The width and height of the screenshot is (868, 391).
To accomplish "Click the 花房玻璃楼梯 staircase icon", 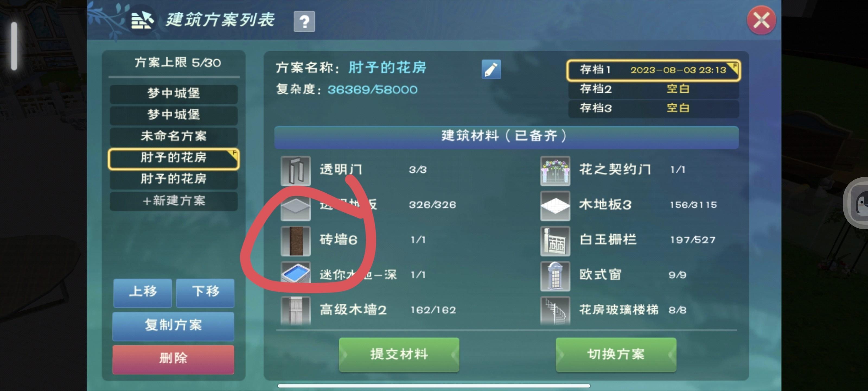I will tap(555, 310).
